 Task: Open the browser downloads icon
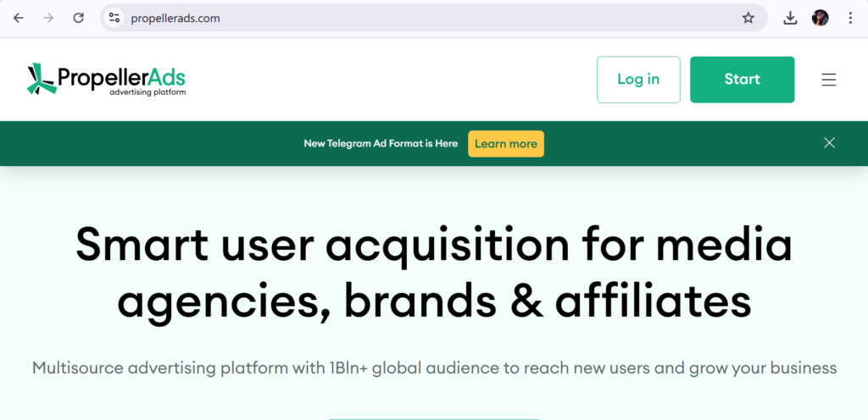click(x=790, y=19)
